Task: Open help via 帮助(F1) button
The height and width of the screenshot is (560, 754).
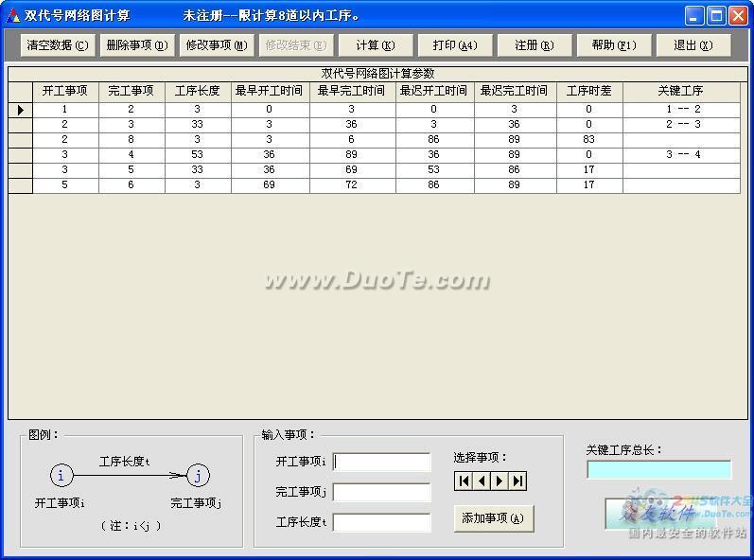Action: 614,45
